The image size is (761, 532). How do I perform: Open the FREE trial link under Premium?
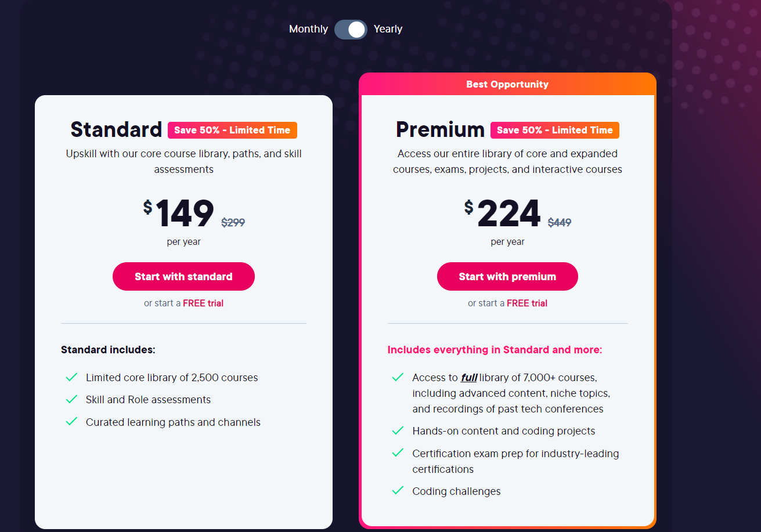[527, 303]
